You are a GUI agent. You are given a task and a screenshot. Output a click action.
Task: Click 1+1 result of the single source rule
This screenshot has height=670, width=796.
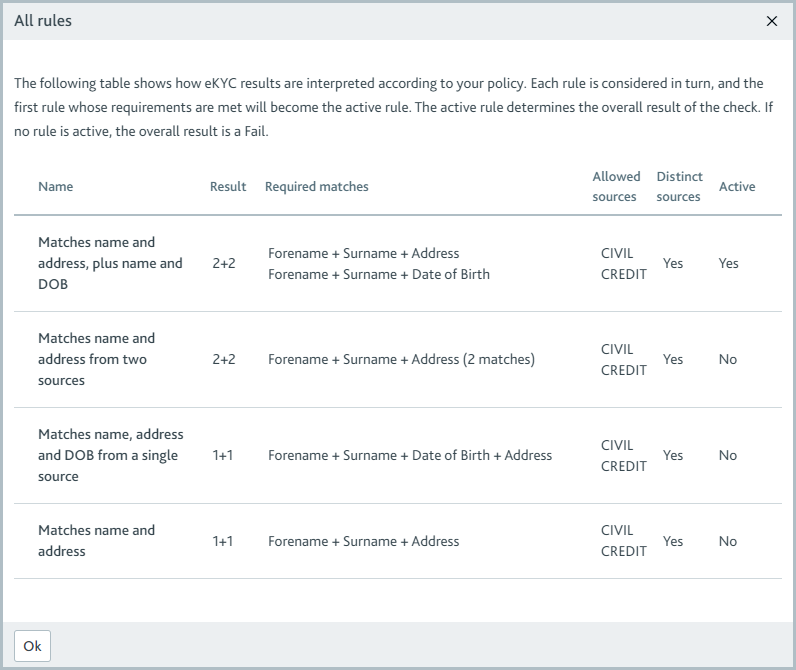(x=223, y=455)
